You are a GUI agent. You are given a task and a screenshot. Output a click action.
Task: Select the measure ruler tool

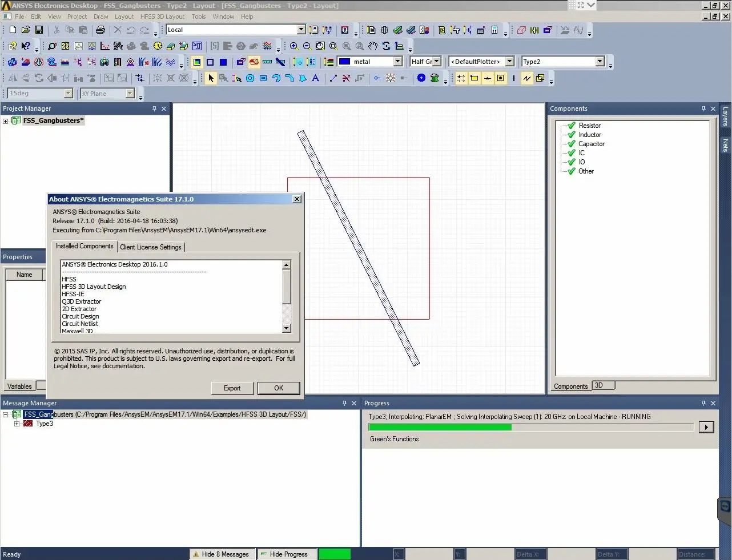[x=267, y=62]
